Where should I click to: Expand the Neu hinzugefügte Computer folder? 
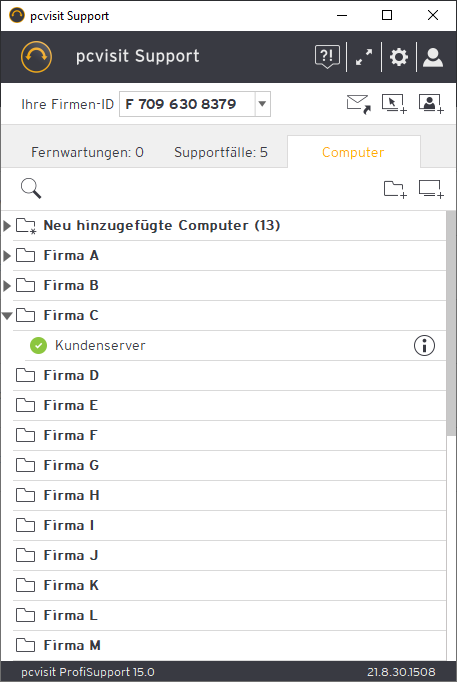[7, 226]
